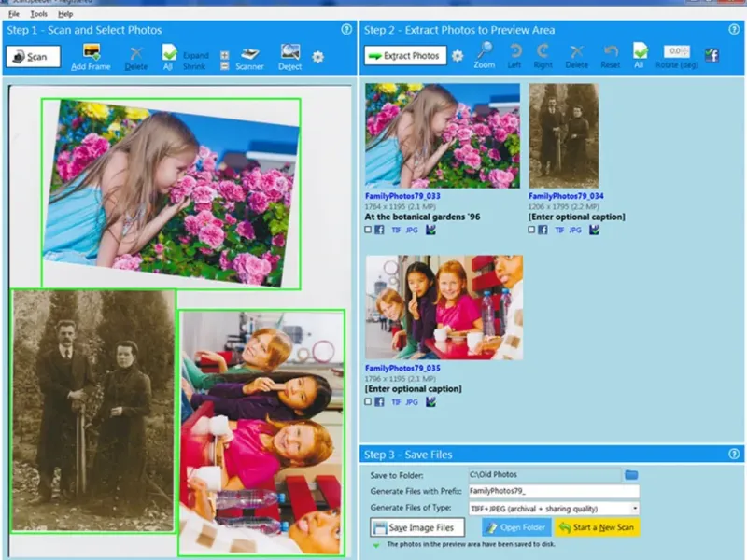Image resolution: width=747 pixels, height=560 pixels.
Task: Open the Tools menu
Action: coord(38,15)
